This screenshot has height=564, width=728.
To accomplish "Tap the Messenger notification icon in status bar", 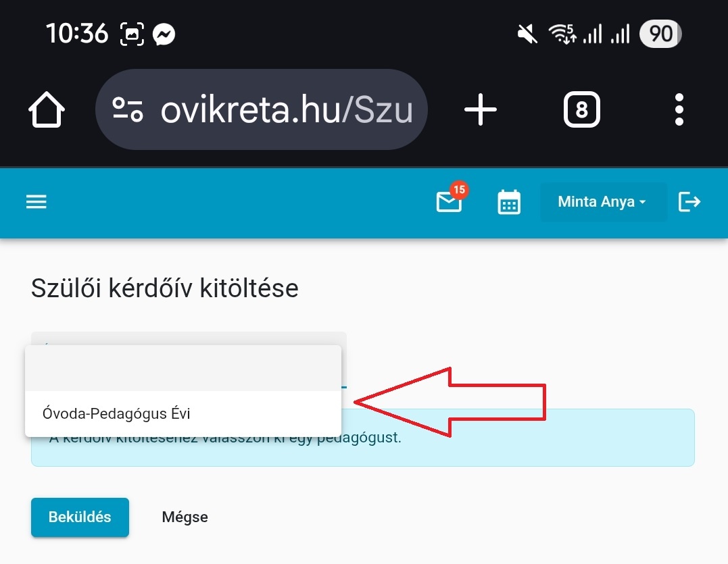I will point(164,34).
